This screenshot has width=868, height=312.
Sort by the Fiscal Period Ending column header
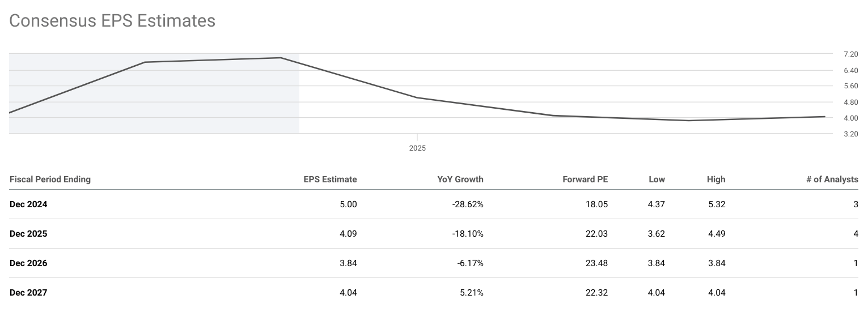(50, 179)
